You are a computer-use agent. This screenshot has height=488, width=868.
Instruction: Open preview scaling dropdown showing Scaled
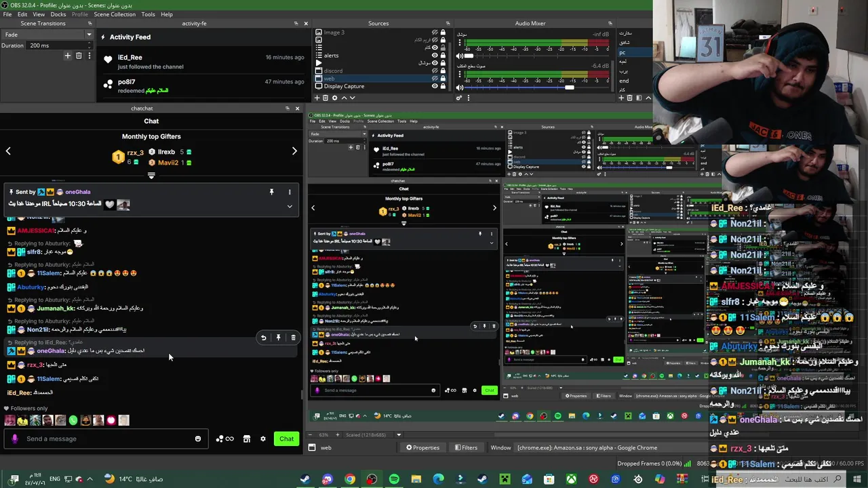399,434
